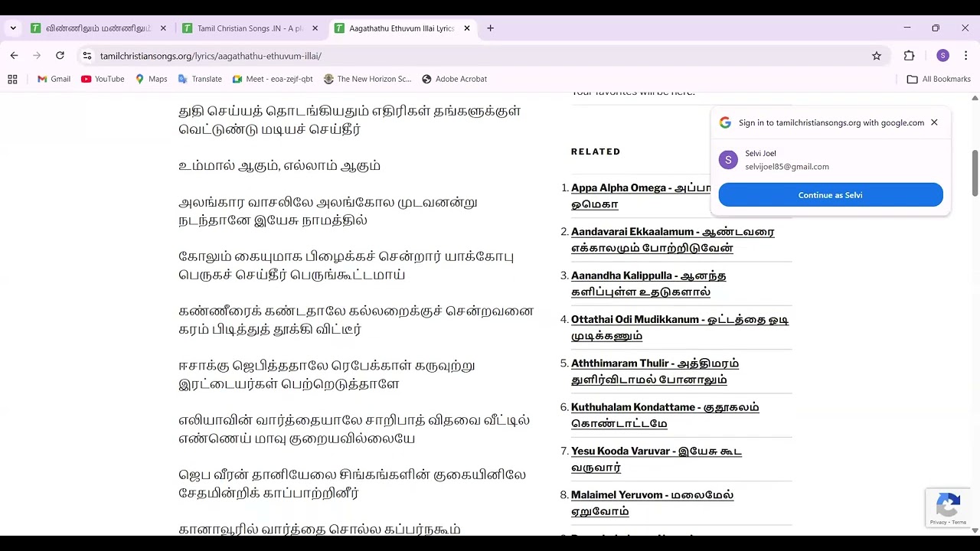Close the Aagathathu Ethuvum Illai Lyrics tab

pos(467,28)
